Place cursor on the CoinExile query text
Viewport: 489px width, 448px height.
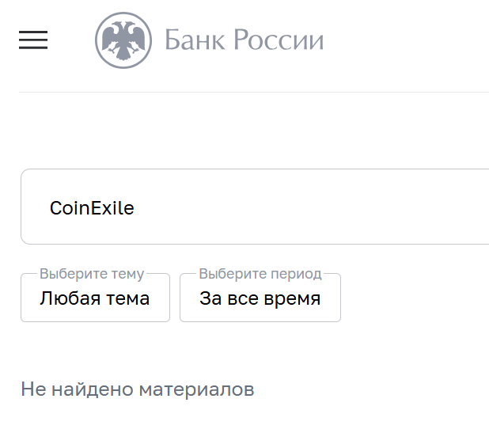[92, 208]
